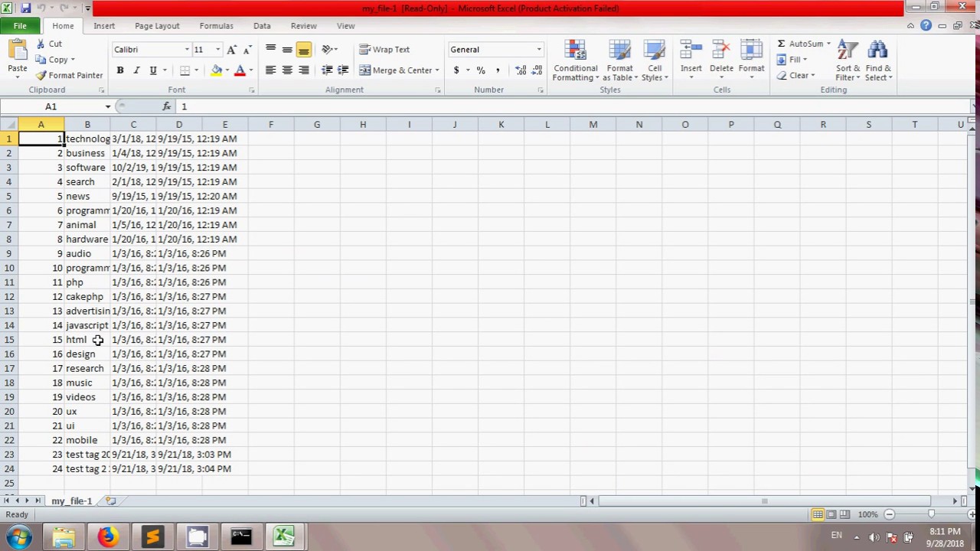980x551 pixels.
Task: Open font name dropdown Calibri
Action: 187,50
